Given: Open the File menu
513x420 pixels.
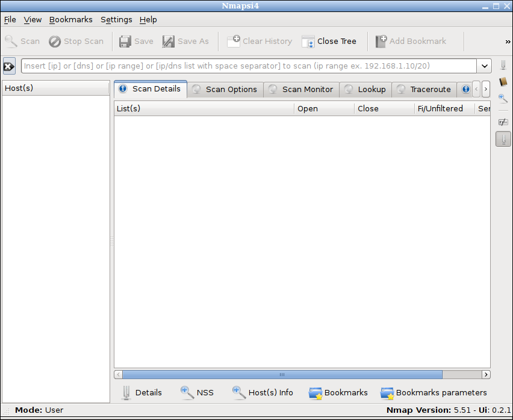Looking at the screenshot, I should 10,20.
